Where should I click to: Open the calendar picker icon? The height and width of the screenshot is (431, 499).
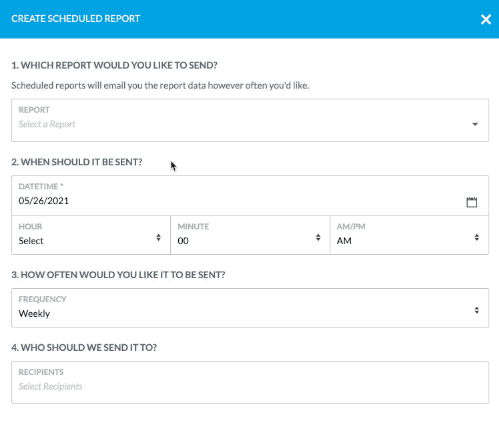coord(471,202)
